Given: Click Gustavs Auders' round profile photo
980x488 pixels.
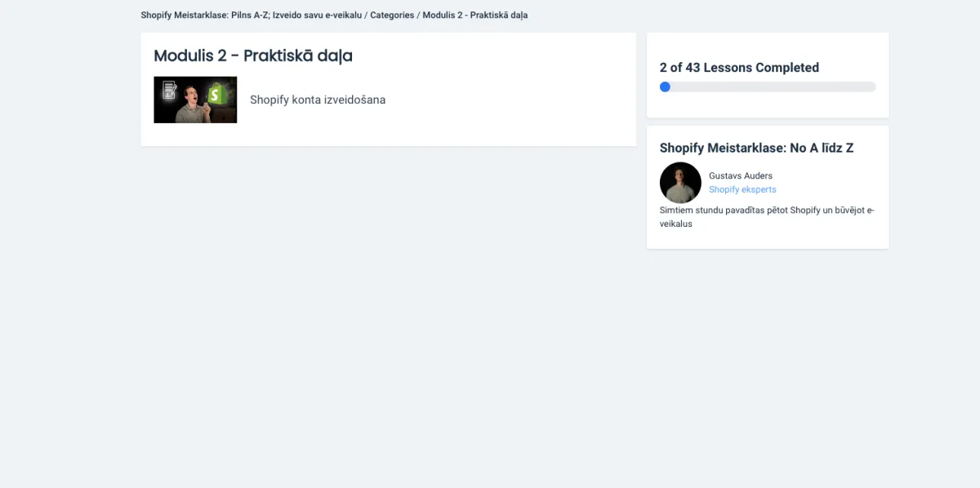Looking at the screenshot, I should click(680, 182).
